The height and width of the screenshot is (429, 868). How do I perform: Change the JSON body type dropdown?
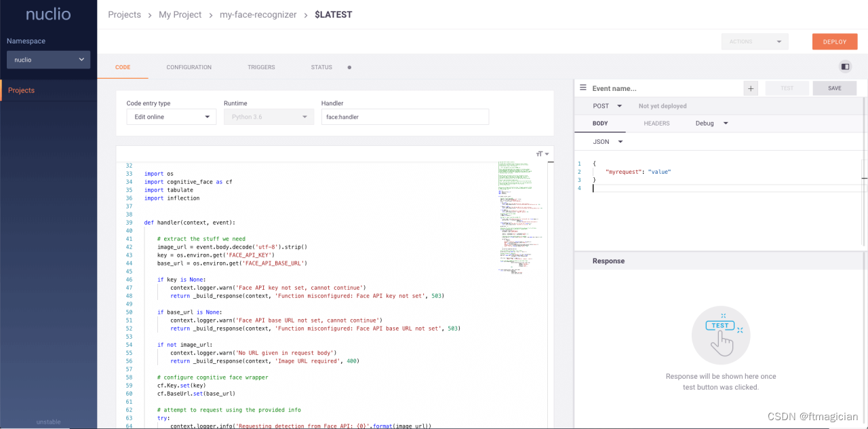608,142
